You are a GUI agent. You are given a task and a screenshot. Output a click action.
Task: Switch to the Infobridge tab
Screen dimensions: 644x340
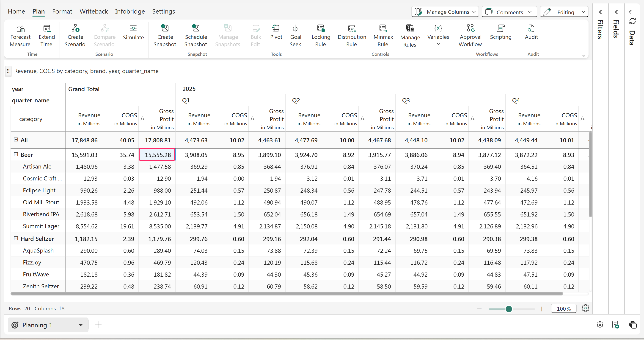coord(130,11)
